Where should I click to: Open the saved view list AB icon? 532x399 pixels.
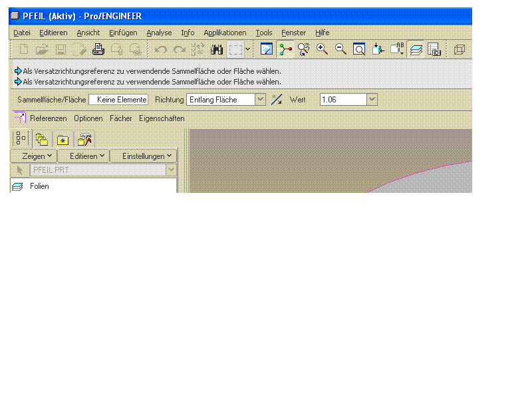pyautogui.click(x=396, y=49)
